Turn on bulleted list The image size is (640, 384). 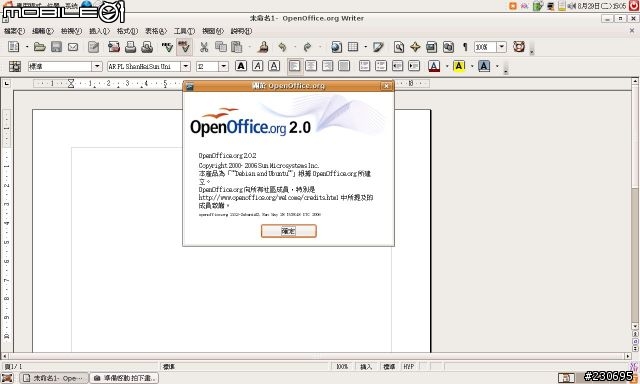tap(381, 66)
